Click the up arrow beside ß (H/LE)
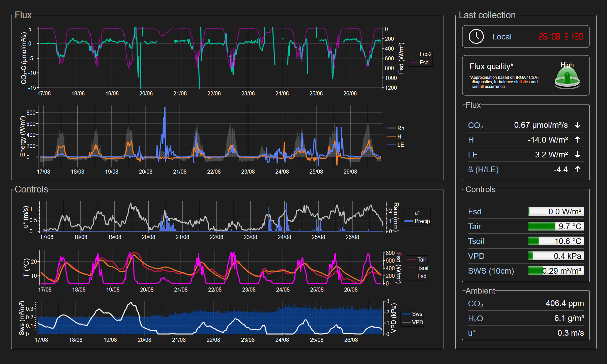The image size is (607, 364). (578, 169)
